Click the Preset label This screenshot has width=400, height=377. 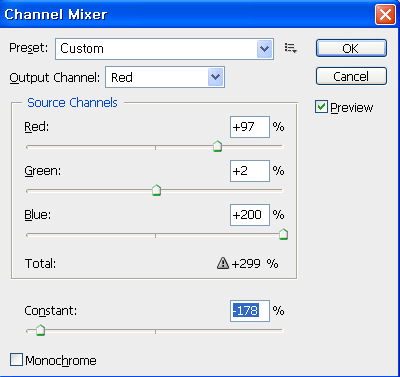point(29,48)
